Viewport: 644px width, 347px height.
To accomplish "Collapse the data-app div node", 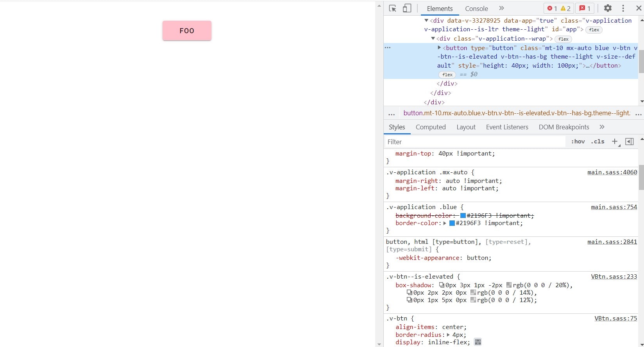I will pyautogui.click(x=426, y=20).
